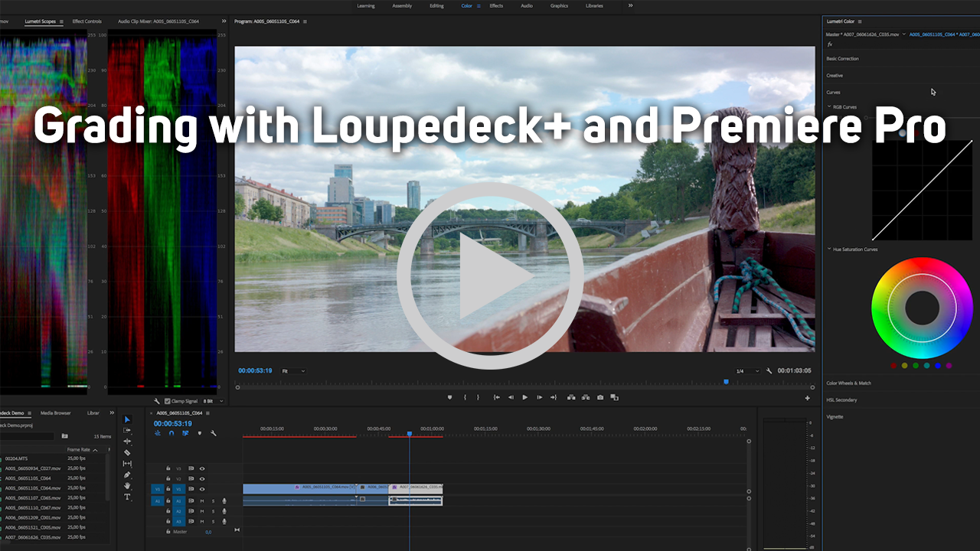
Task: Click the Extract button
Action: [x=586, y=397]
